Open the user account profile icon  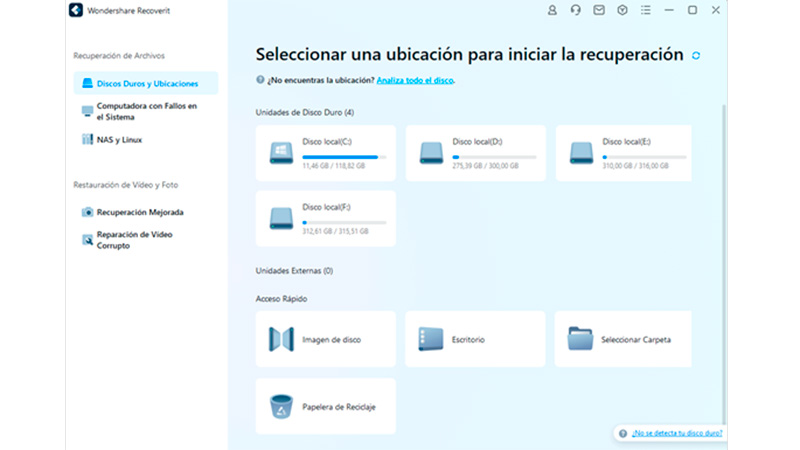[x=552, y=10]
